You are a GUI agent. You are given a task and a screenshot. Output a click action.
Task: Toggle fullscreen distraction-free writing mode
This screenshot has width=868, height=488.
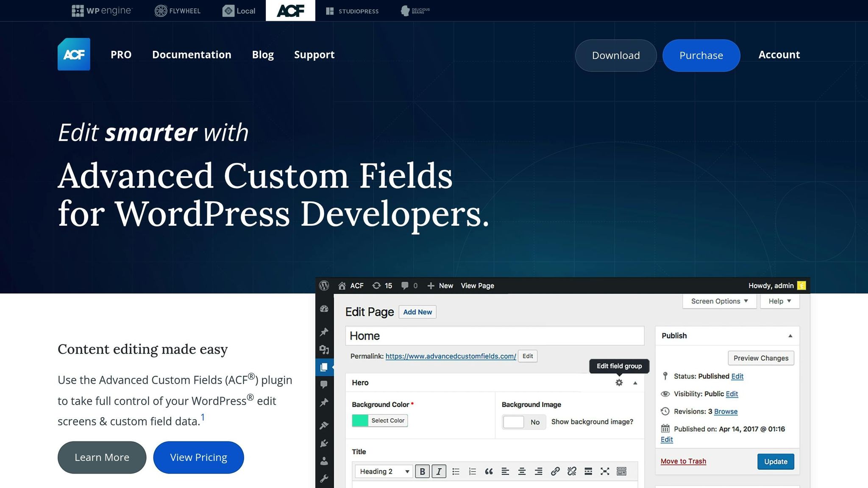606,471
